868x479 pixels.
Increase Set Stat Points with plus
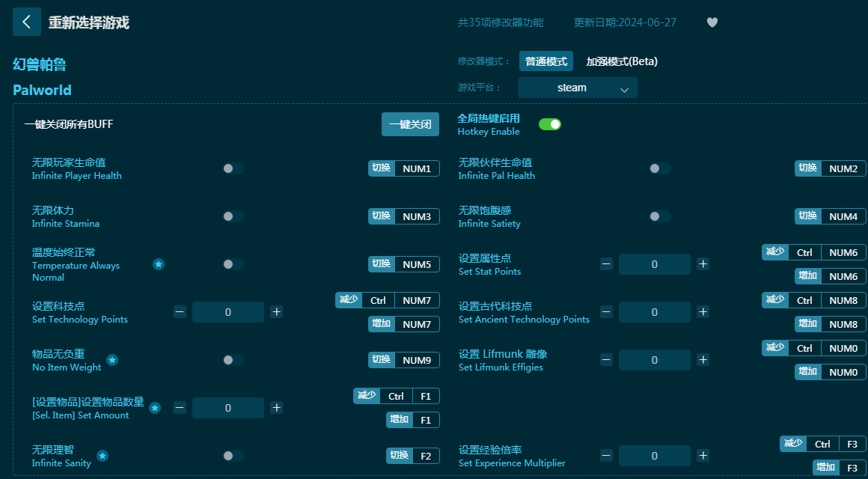pyautogui.click(x=703, y=264)
